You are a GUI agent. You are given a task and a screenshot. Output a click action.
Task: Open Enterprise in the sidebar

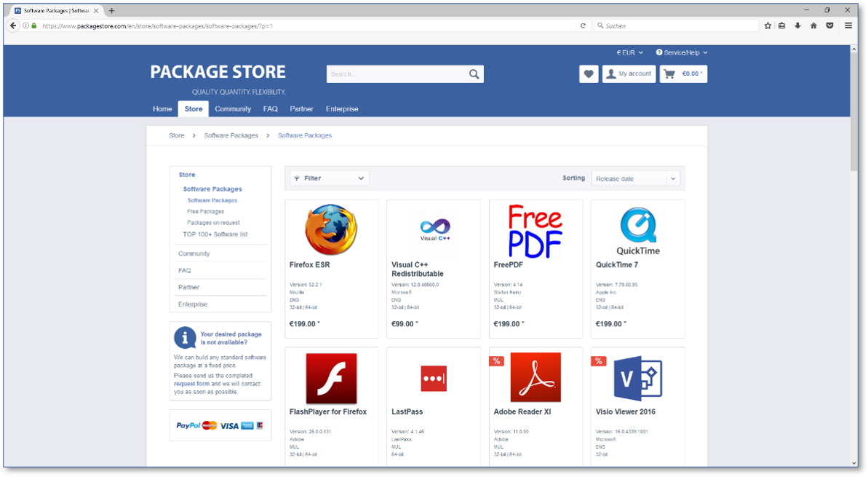[x=193, y=304]
